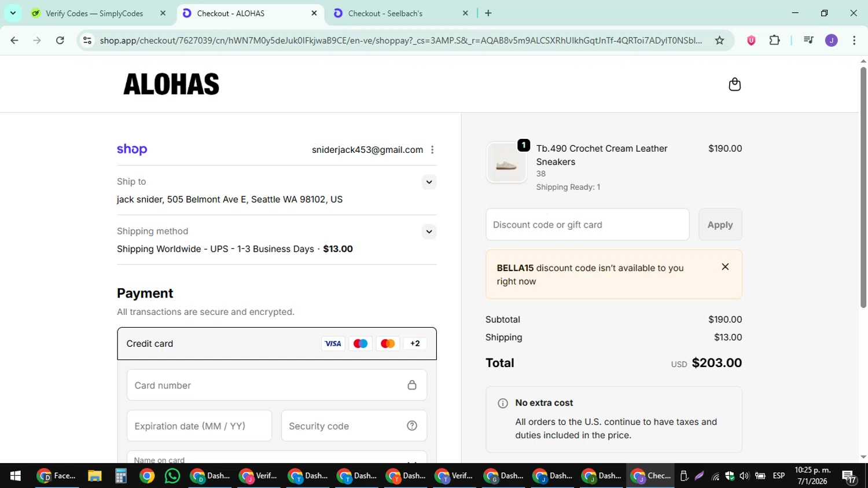Viewport: 868px width, 488px height.
Task: Click the address bar URL
Action: pyautogui.click(x=400, y=40)
